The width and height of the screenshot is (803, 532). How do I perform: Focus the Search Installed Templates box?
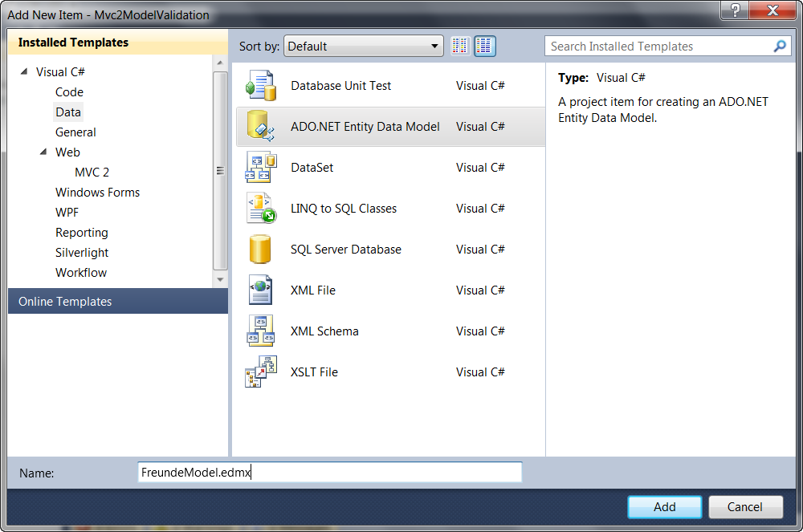(x=658, y=47)
